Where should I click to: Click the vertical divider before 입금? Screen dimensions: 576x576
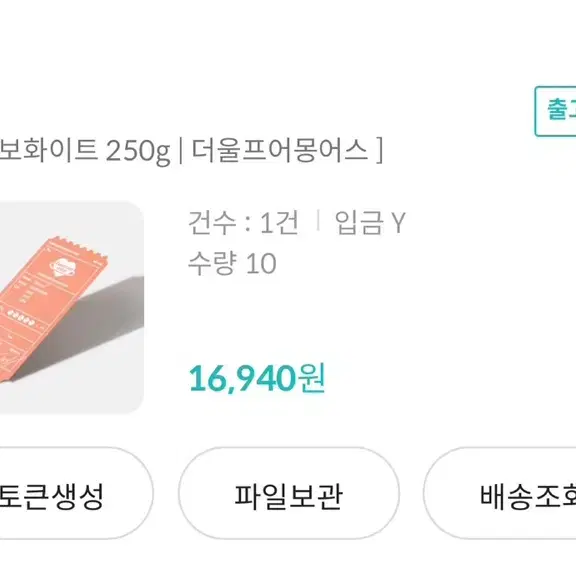pos(318,220)
